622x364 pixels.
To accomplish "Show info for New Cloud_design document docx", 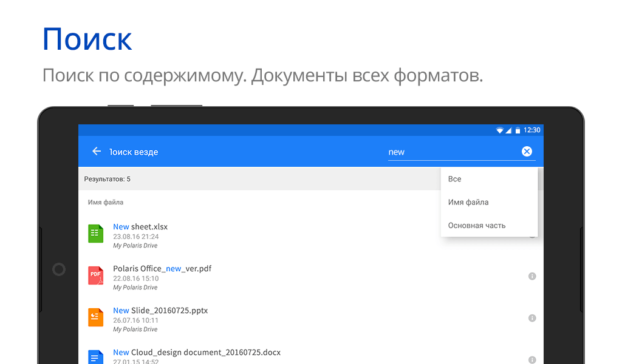I will click(532, 359).
